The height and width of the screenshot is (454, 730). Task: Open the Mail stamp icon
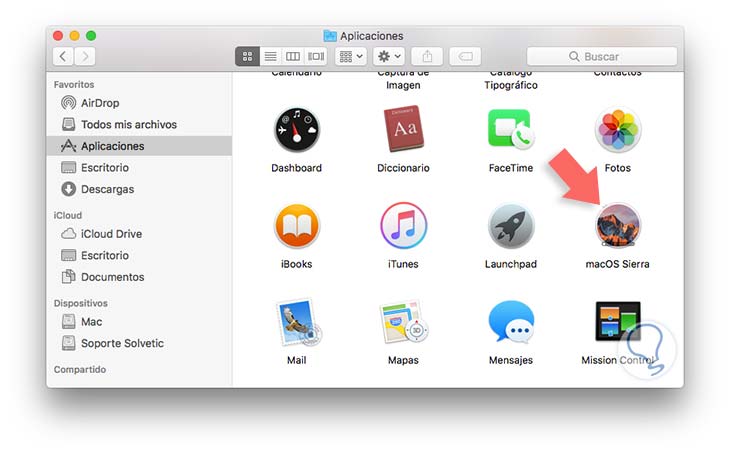[298, 322]
